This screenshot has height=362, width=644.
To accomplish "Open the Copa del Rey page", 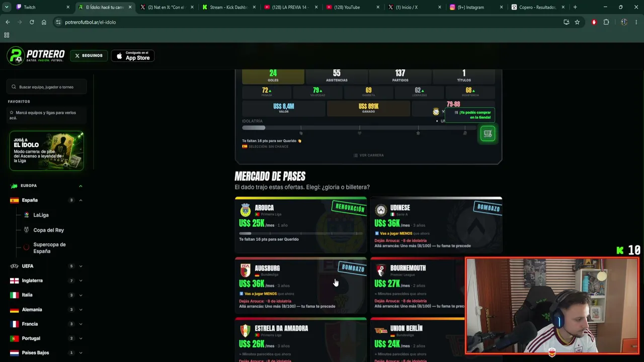I will [x=48, y=230].
